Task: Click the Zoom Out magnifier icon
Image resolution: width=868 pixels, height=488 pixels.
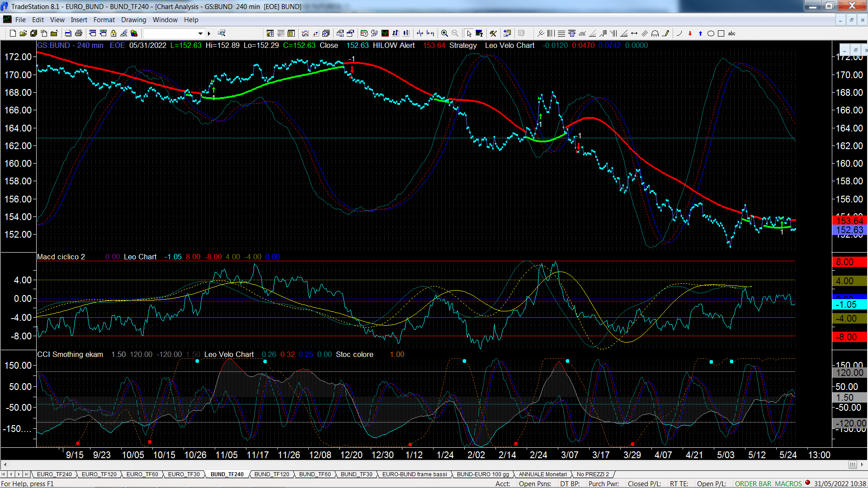Action: pyautogui.click(x=455, y=33)
